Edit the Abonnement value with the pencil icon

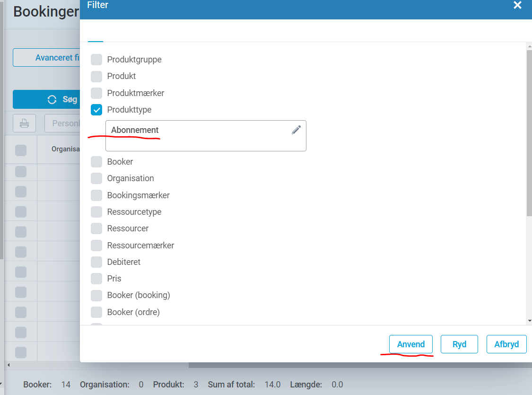click(296, 130)
